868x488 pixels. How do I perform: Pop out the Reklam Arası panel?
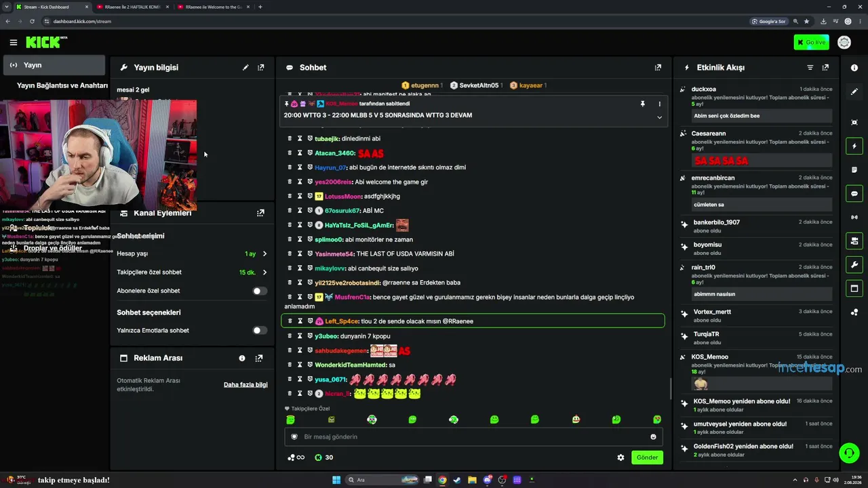click(x=259, y=358)
